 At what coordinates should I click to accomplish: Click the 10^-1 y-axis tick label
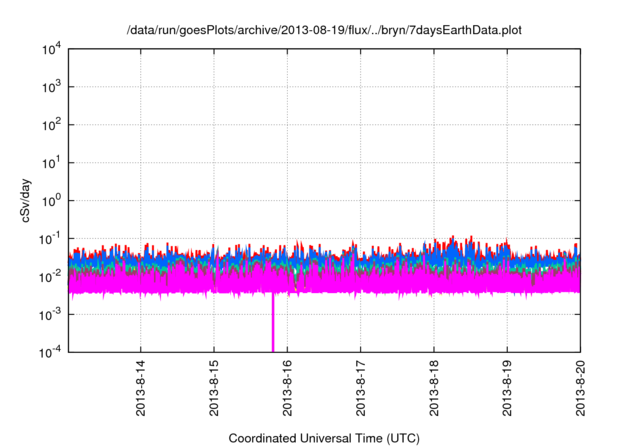coord(50,239)
